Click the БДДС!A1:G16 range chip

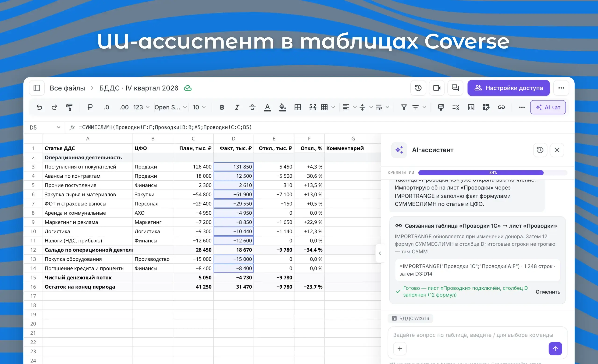pyautogui.click(x=410, y=318)
